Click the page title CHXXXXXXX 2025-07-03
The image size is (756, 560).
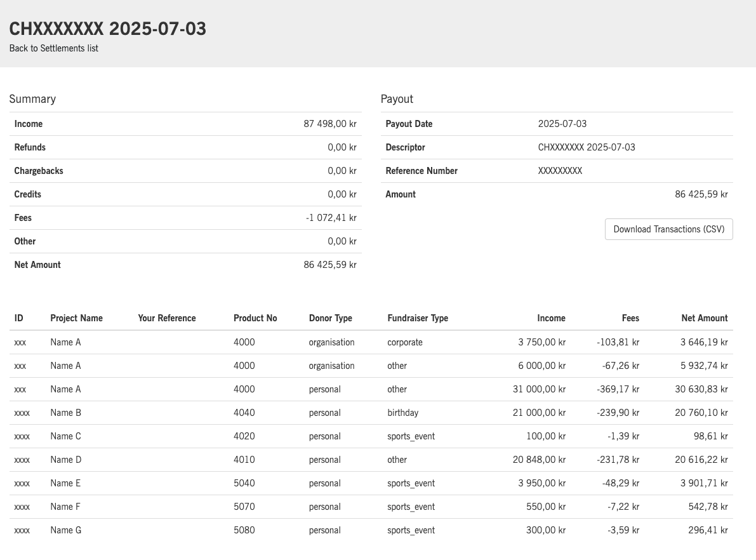(107, 29)
